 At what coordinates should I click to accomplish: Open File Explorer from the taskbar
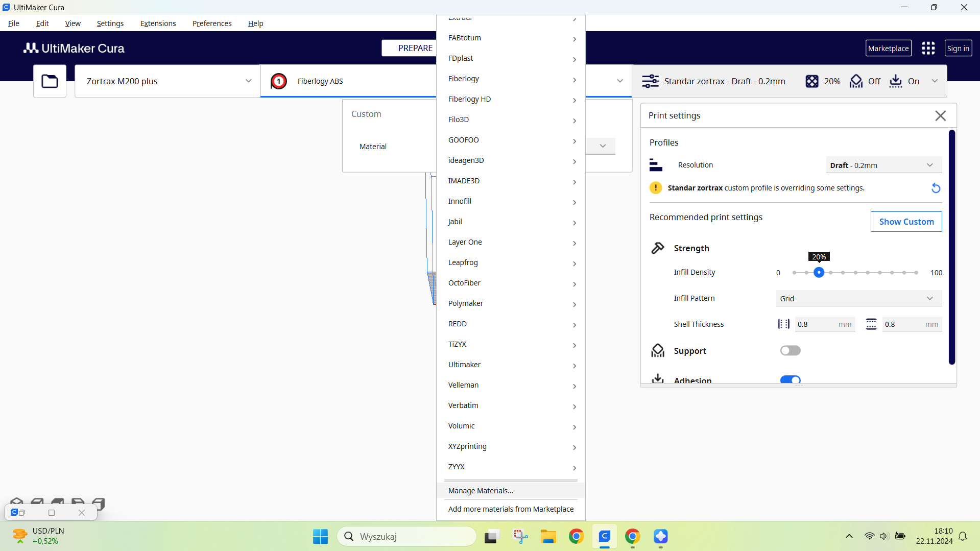pyautogui.click(x=548, y=536)
